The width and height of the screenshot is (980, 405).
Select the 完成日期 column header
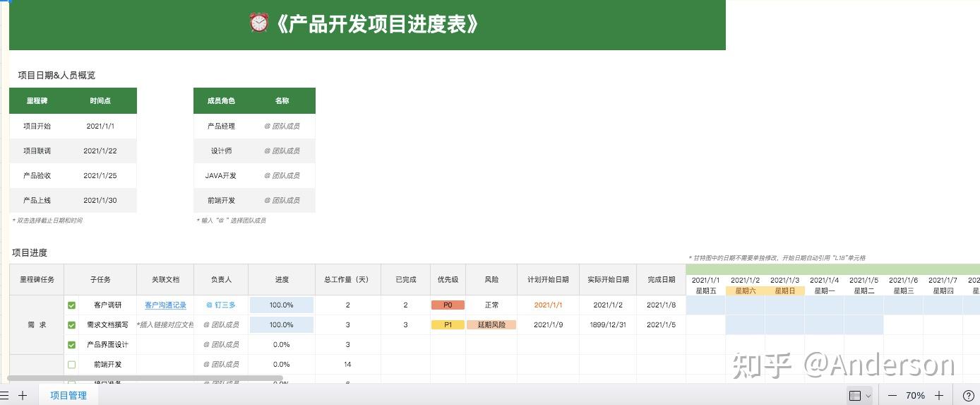pos(662,280)
